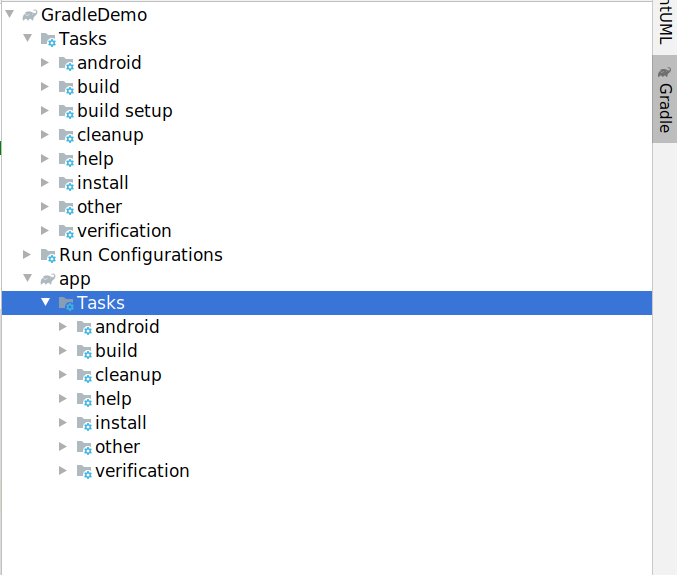
Task: Select the build group under app Tasks
Action: coord(116,351)
